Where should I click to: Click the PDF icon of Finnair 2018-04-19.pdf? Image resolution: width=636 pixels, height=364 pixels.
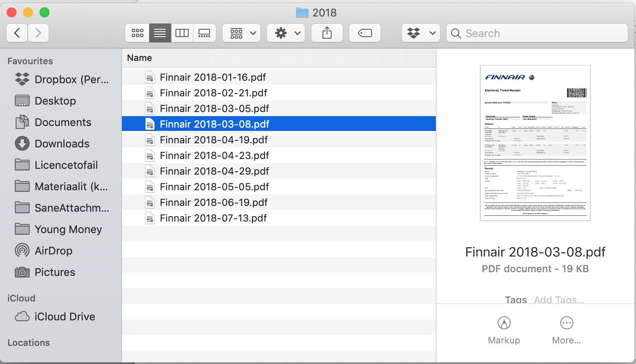[150, 140]
